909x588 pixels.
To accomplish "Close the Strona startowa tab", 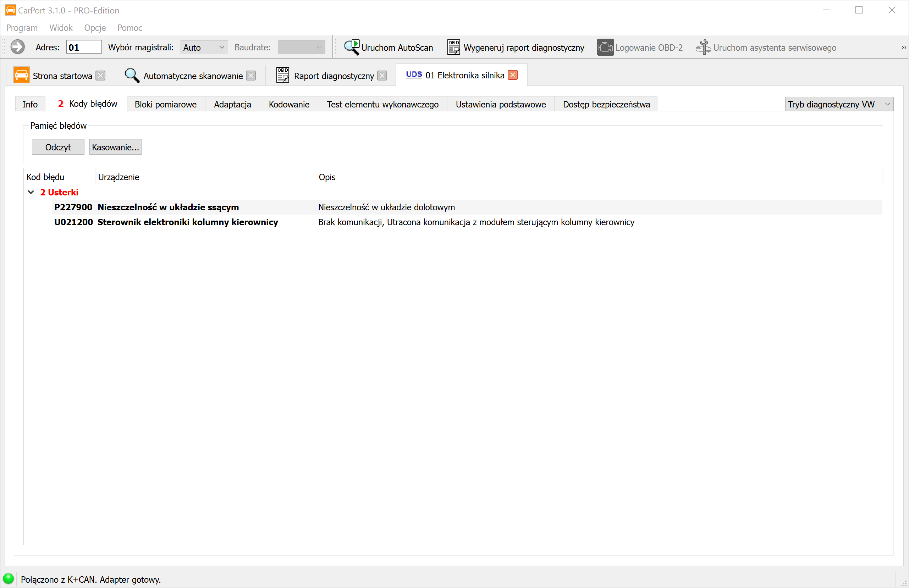I will coord(100,76).
